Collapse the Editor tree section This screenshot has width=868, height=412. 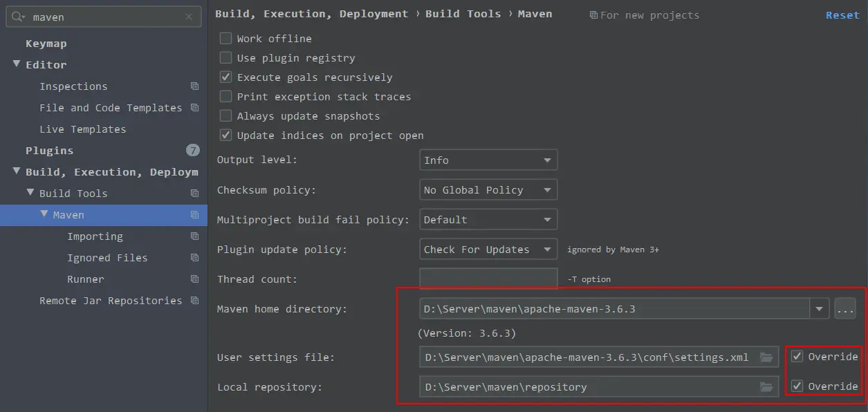pyautogui.click(x=17, y=64)
